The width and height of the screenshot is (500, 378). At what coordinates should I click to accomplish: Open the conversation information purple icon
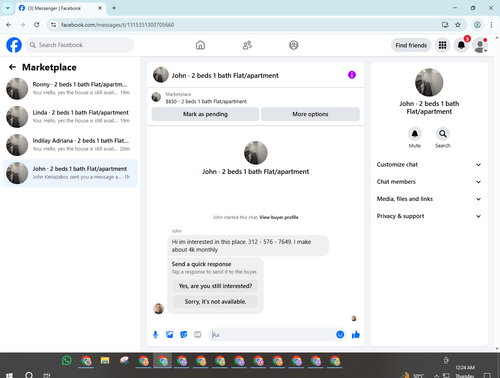tap(352, 75)
